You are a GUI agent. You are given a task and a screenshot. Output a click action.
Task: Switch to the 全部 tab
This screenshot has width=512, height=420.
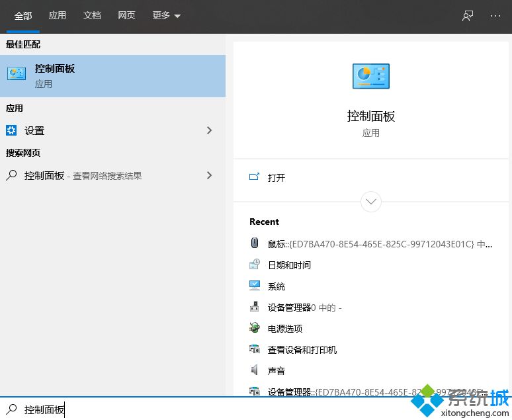(23, 16)
